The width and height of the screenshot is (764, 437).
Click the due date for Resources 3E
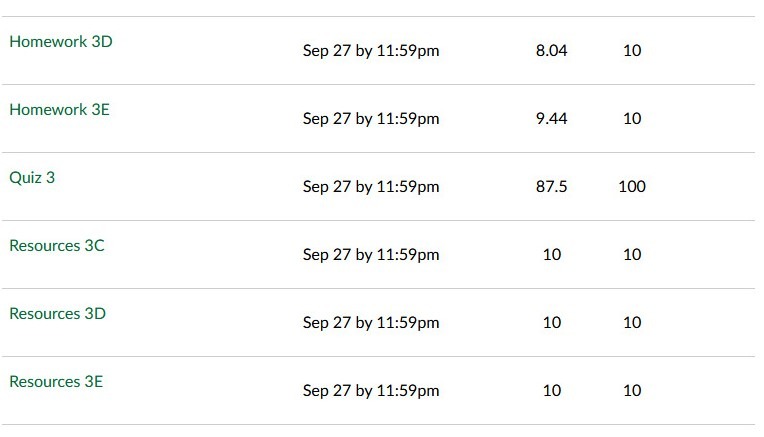(371, 391)
